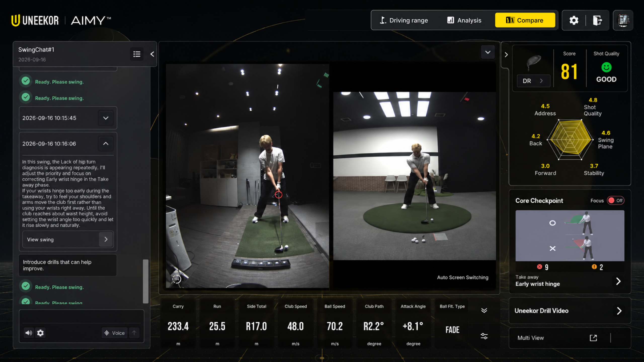Open the SwingChat list menu icon
The height and width of the screenshot is (362, 644).
tap(137, 54)
